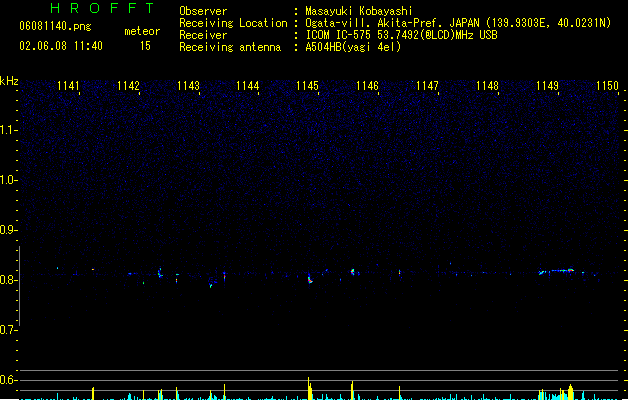Click the 1146 time marker
The height and width of the screenshot is (400, 629).
click(x=367, y=86)
